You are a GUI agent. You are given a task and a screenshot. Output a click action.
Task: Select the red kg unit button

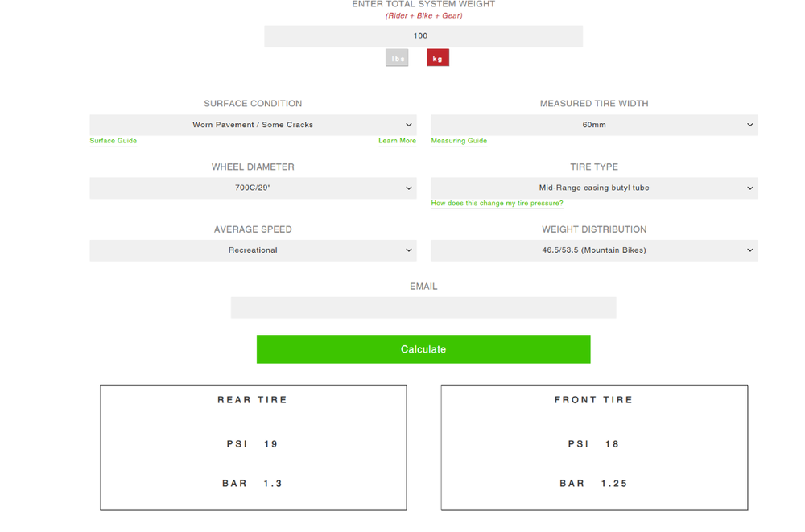(438, 58)
